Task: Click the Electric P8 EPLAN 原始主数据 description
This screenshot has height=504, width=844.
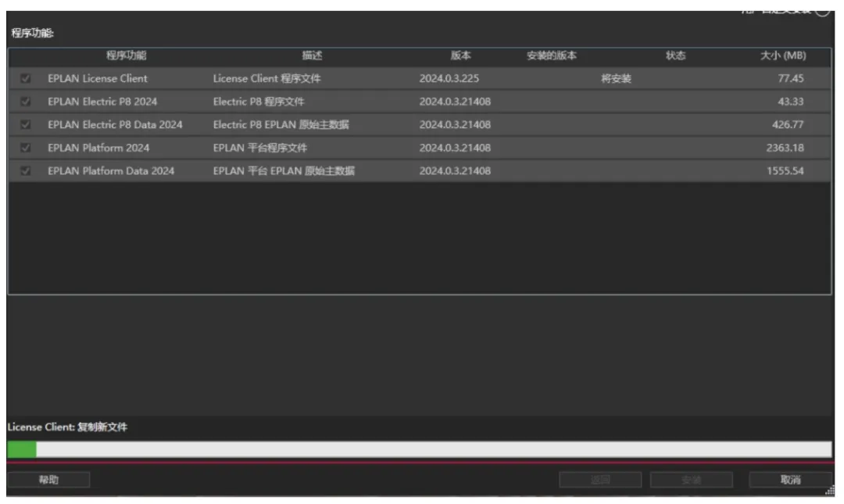Action: click(281, 125)
